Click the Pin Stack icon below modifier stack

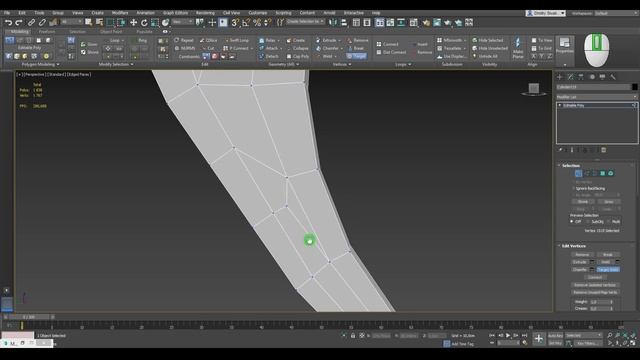click(x=560, y=150)
